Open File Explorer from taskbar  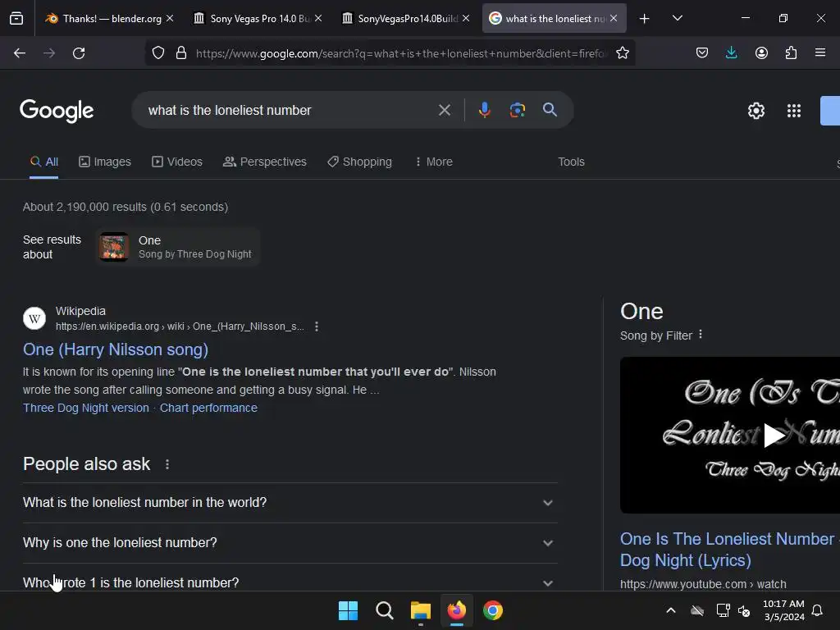tap(421, 610)
